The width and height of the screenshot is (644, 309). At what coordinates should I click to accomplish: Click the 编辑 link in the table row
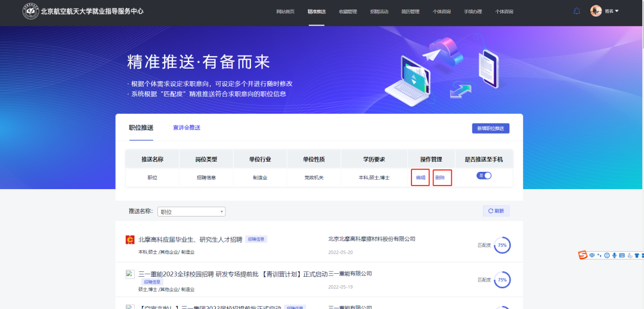(x=420, y=178)
